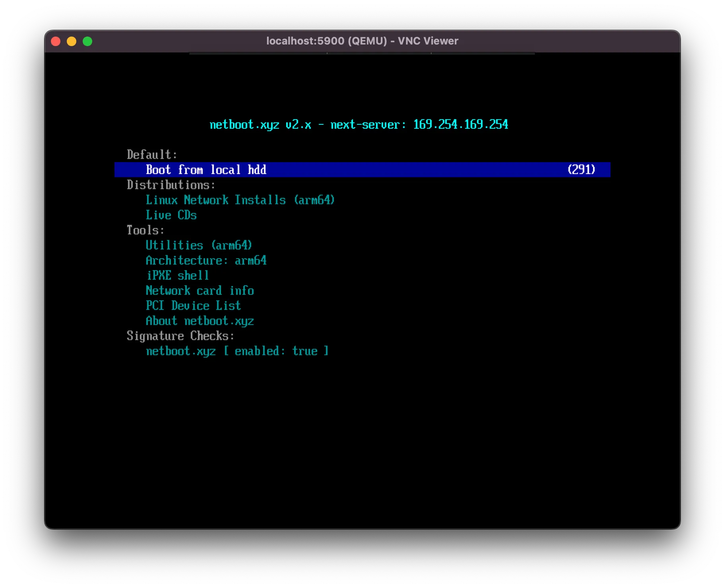This screenshot has height=588, width=725.
Task: Click the netboot.xyz v2.x next-server header
Action: pos(359,124)
